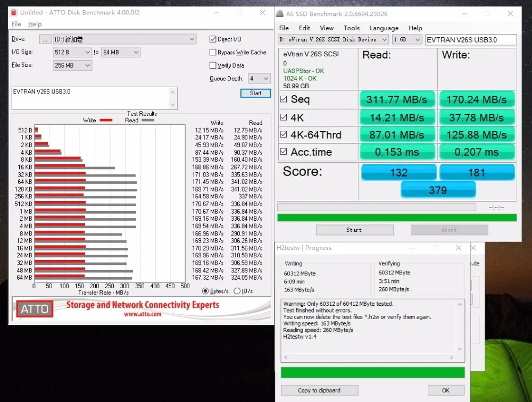This screenshot has width=532, height=402.
Task: Toggle the Acc.time test checkbox
Action: [284, 152]
